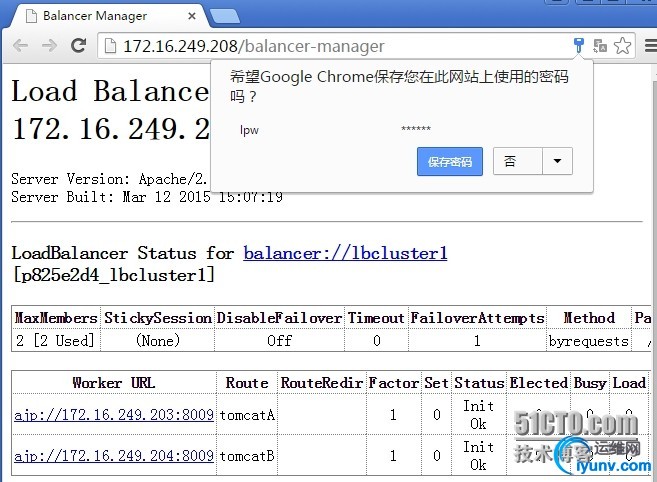This screenshot has height=482, width=657.
Task: Click the address bar URL field
Action: 335,46
